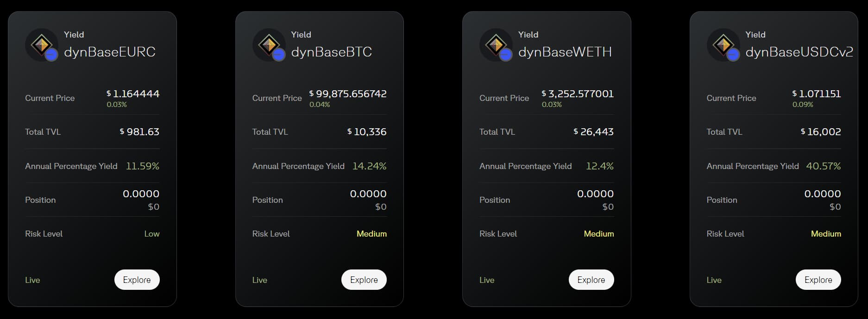Click the dynBaseEURC vault token icon

[x=42, y=45]
